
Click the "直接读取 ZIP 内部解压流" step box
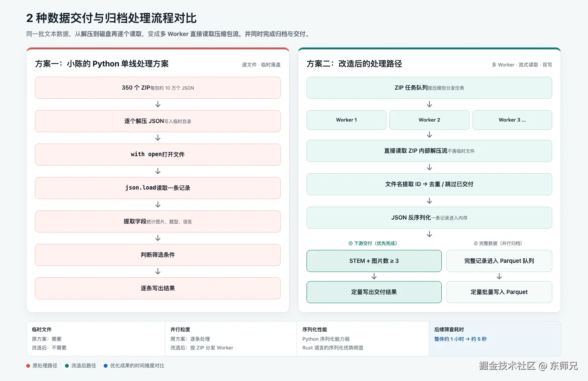(x=429, y=151)
